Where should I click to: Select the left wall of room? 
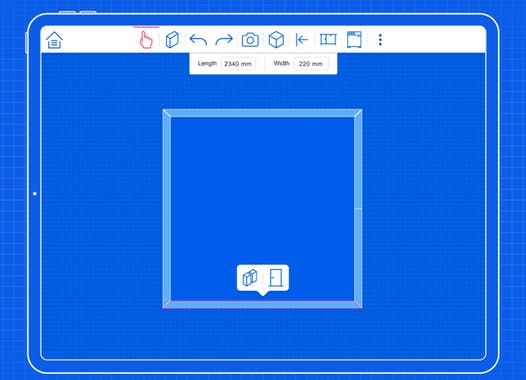click(167, 209)
